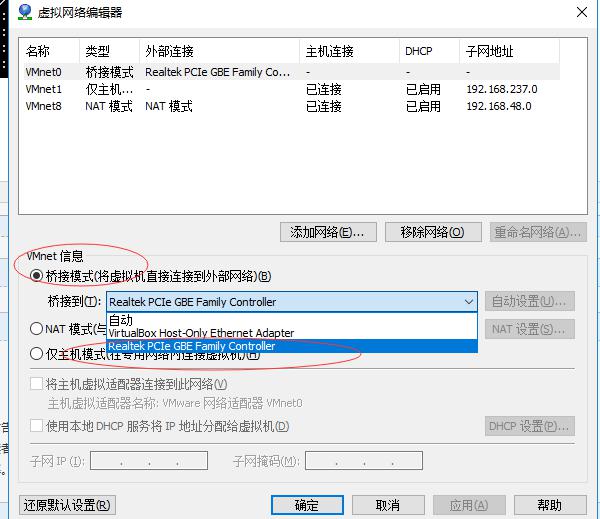
Task: Click the 添加网络(E)... button
Action: (x=328, y=232)
